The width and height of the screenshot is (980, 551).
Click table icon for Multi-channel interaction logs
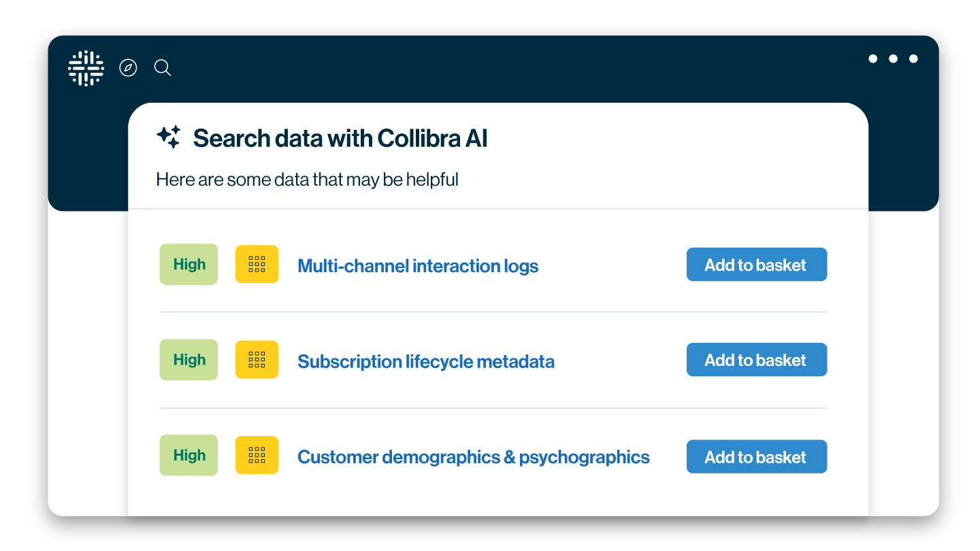tap(257, 264)
